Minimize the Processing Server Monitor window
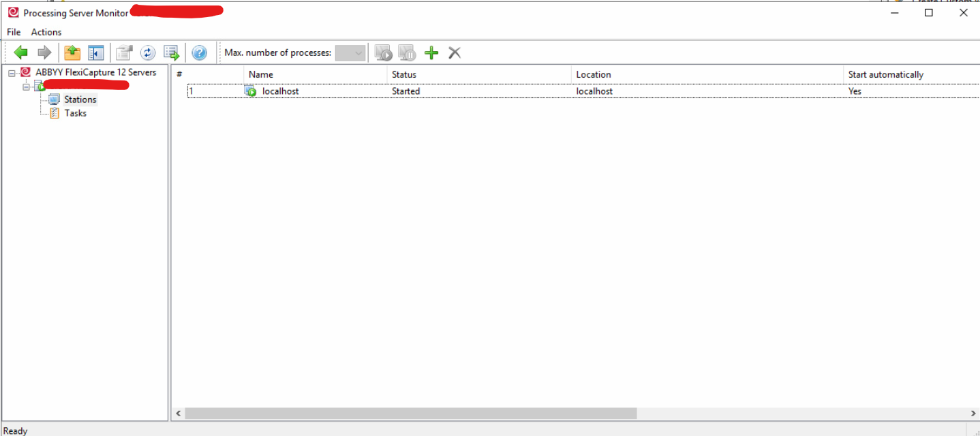The image size is (980, 436). [x=893, y=12]
